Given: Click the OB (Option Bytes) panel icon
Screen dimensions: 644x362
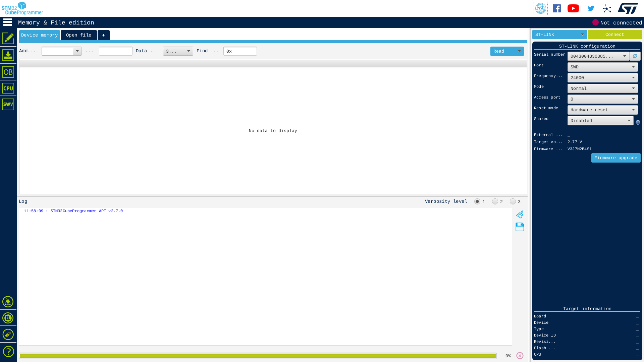Looking at the screenshot, I should point(8,72).
